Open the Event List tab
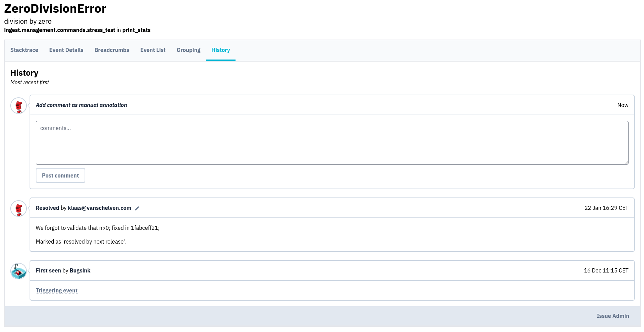 coord(153,50)
